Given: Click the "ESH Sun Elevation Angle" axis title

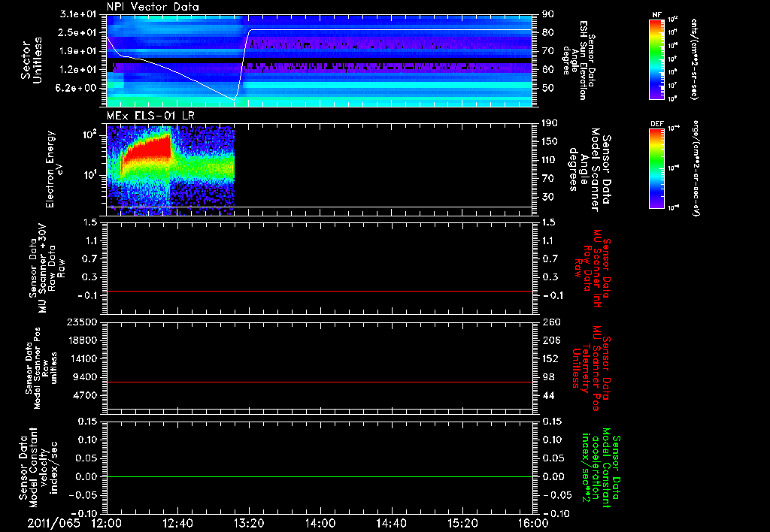Looking at the screenshot, I should (x=578, y=60).
